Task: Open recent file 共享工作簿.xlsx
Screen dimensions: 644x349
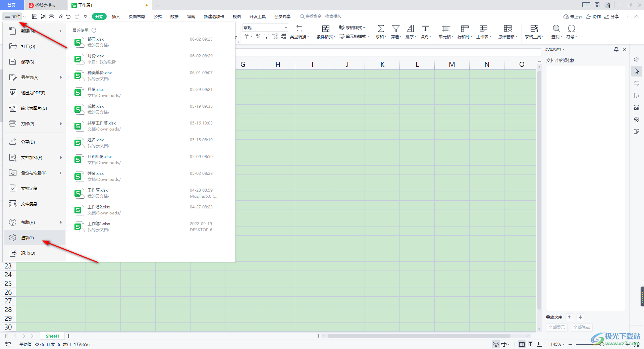Action: pos(150,126)
